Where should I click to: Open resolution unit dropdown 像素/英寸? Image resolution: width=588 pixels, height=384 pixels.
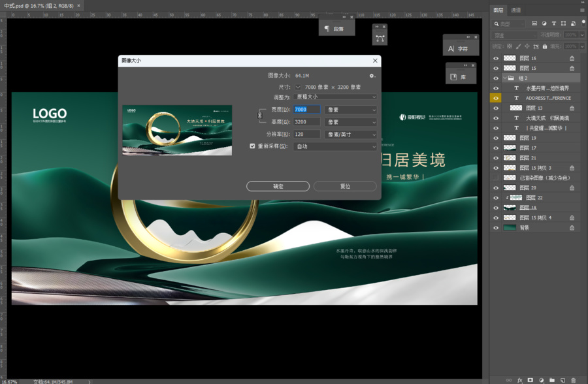pos(351,135)
